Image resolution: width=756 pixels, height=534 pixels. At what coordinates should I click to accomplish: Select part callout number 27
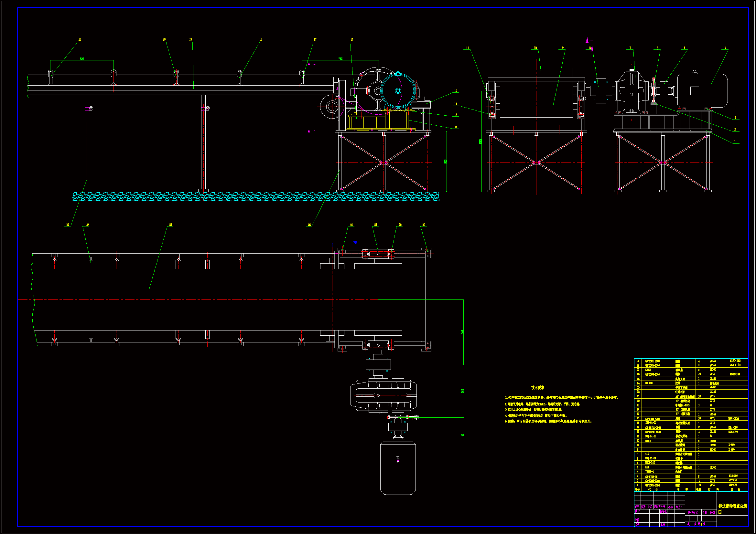coord(376,225)
